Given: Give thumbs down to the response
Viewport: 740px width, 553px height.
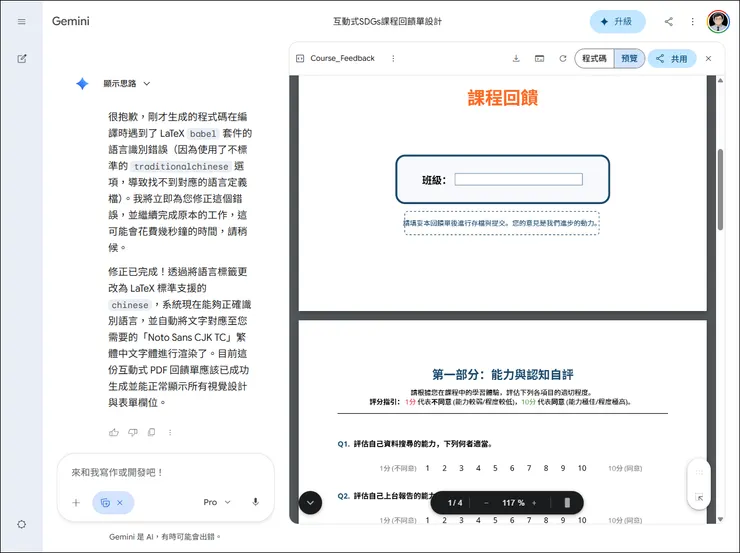Looking at the screenshot, I should click(x=133, y=432).
